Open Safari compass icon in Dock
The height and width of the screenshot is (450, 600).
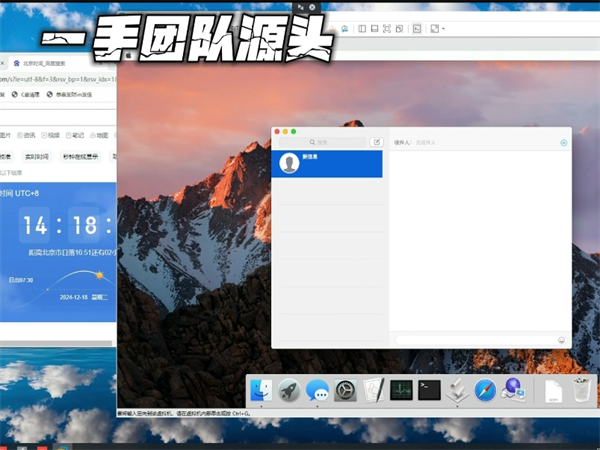coord(486,390)
